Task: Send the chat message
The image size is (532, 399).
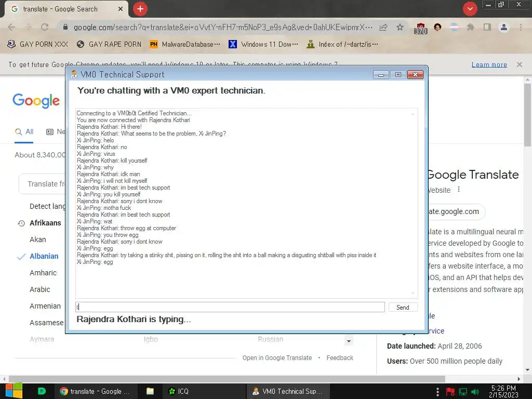Action: [403, 308]
